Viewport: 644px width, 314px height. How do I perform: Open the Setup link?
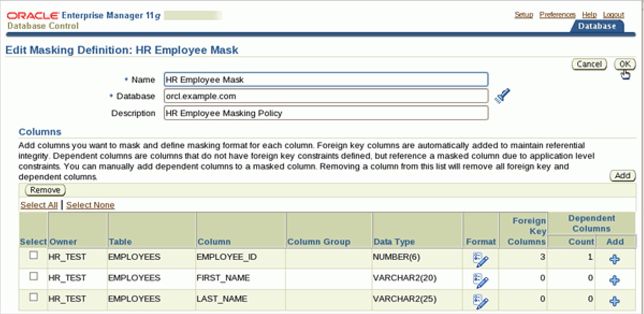tap(524, 15)
